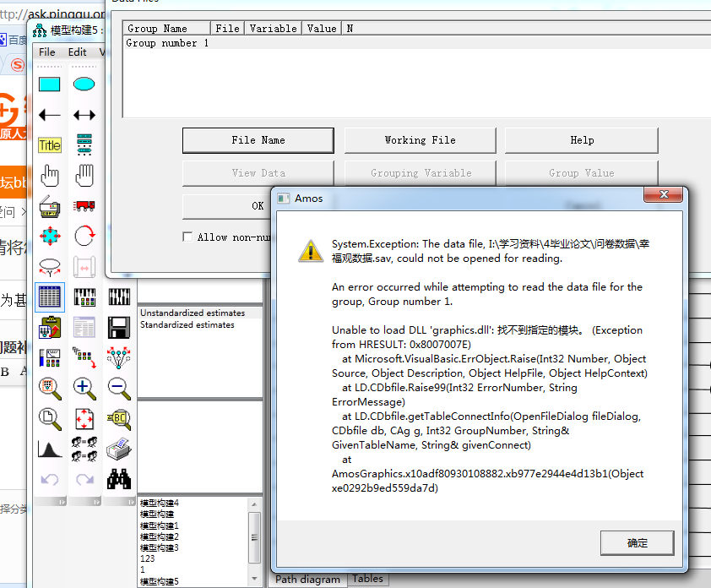Click the drag properties between objects icon
Image resolution: width=711 pixels, height=588 pixels.
pos(84,358)
